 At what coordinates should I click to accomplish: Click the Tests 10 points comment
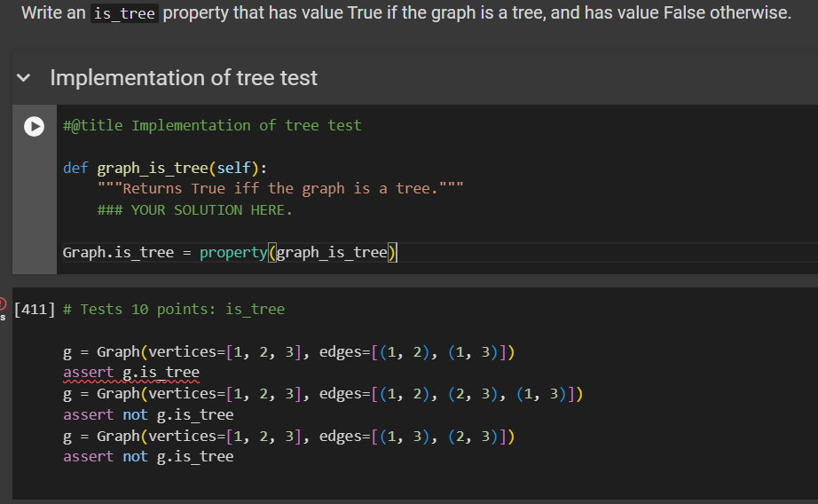tap(182, 309)
